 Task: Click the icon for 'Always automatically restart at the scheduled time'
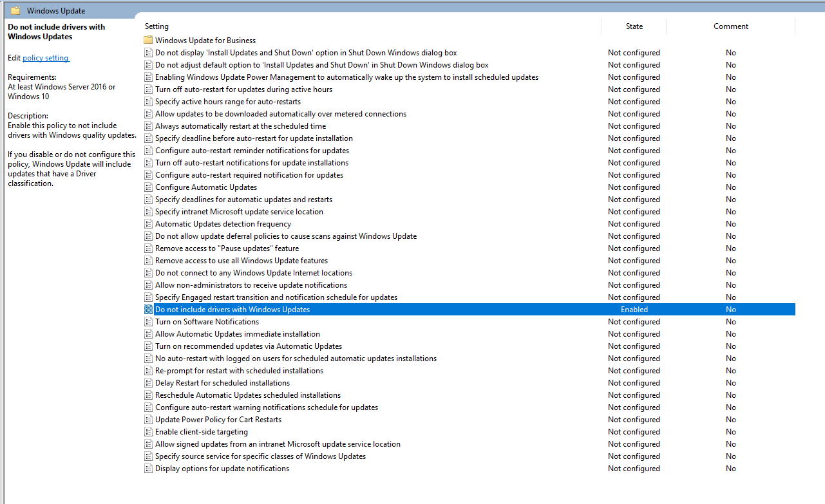pos(148,126)
